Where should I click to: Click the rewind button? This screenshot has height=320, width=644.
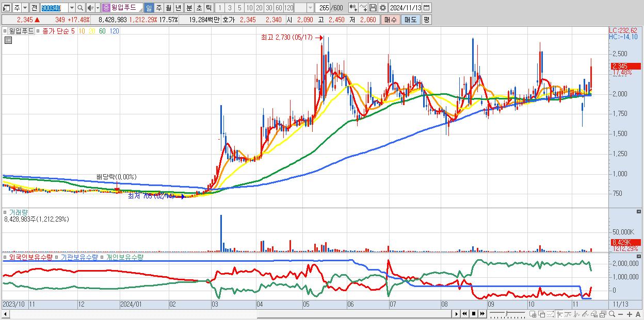464,314
